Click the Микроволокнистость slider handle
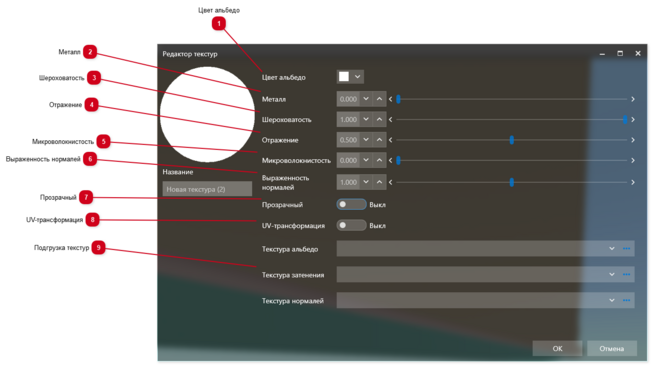The height and width of the screenshot is (366, 652). [x=398, y=160]
